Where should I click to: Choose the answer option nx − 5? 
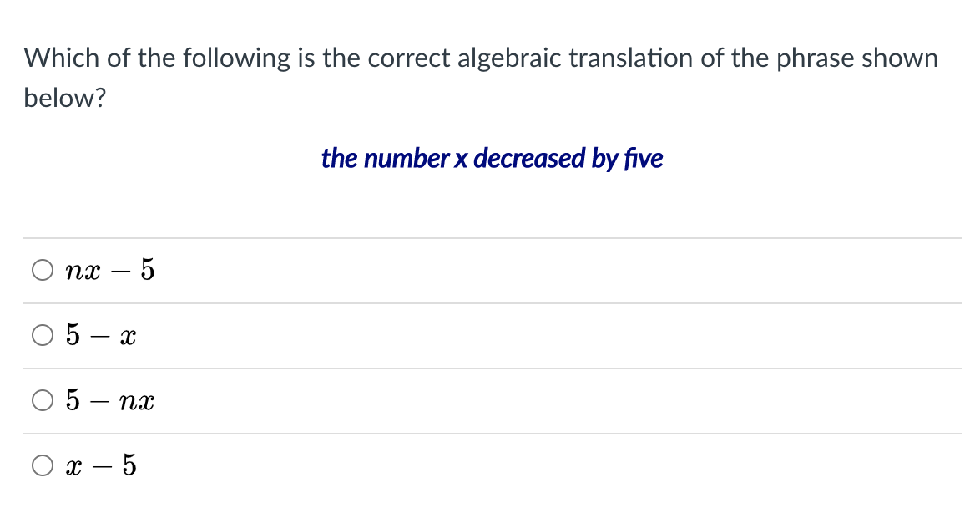(109, 269)
